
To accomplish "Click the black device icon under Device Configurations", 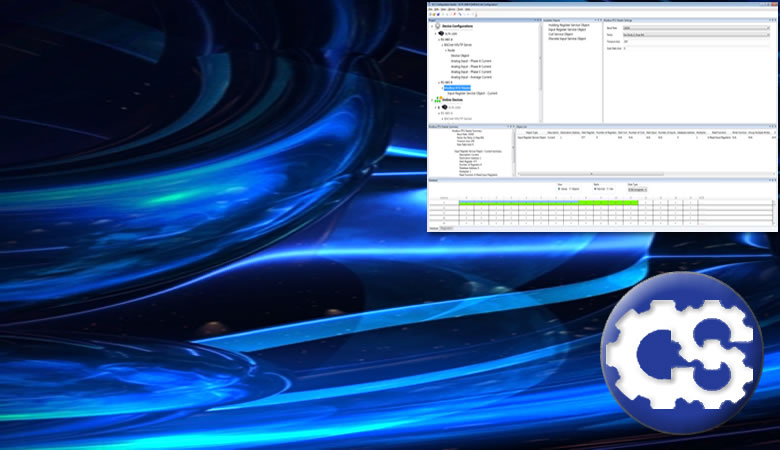I will [443, 33].
